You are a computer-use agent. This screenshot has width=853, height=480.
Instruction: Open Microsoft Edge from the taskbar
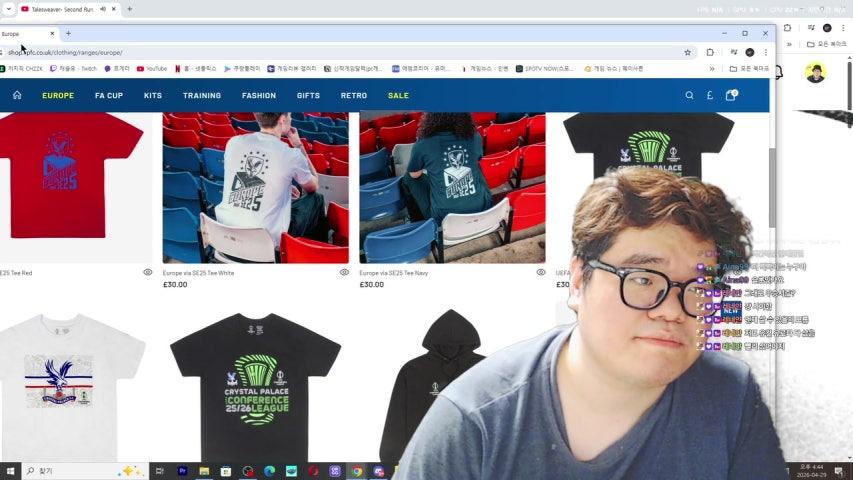(269, 471)
